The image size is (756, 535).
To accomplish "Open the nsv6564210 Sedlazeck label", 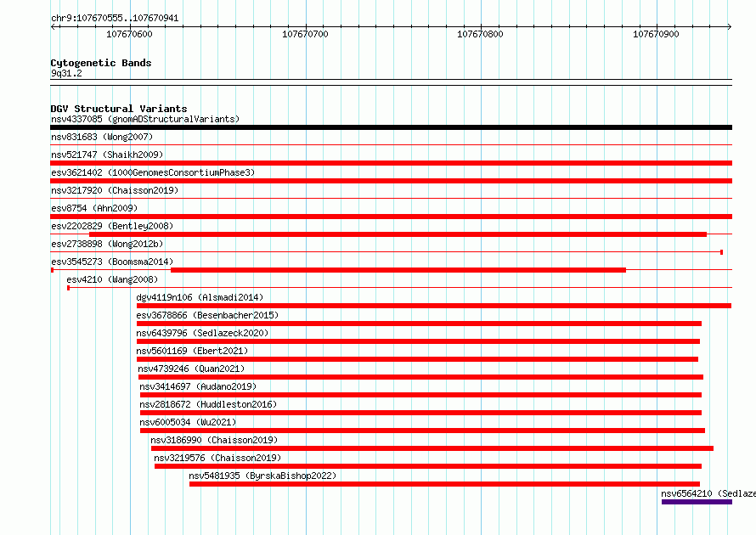I will click(x=708, y=493).
